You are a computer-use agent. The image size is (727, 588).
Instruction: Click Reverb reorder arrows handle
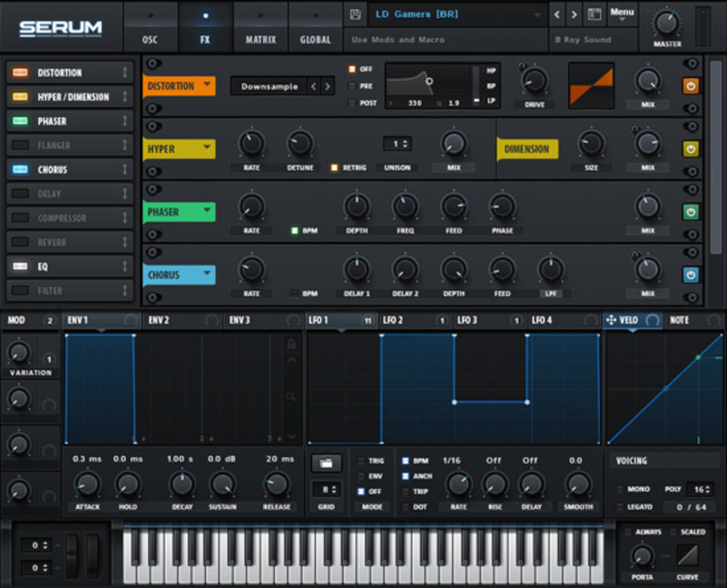point(125,242)
